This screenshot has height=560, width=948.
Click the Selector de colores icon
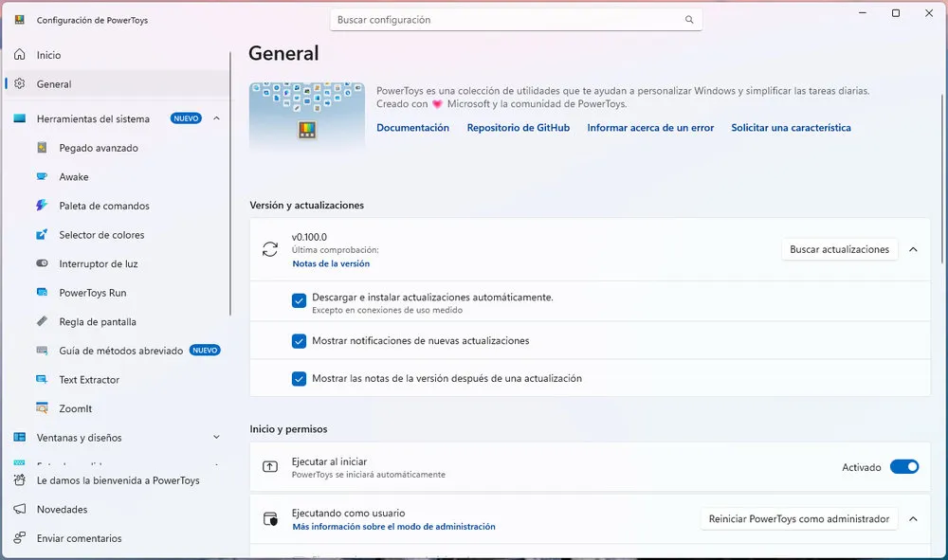tap(42, 234)
